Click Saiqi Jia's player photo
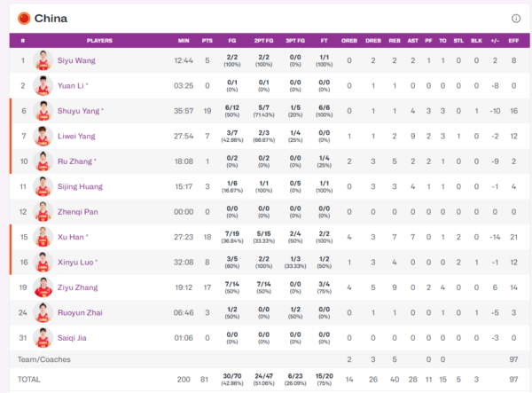 (43, 338)
